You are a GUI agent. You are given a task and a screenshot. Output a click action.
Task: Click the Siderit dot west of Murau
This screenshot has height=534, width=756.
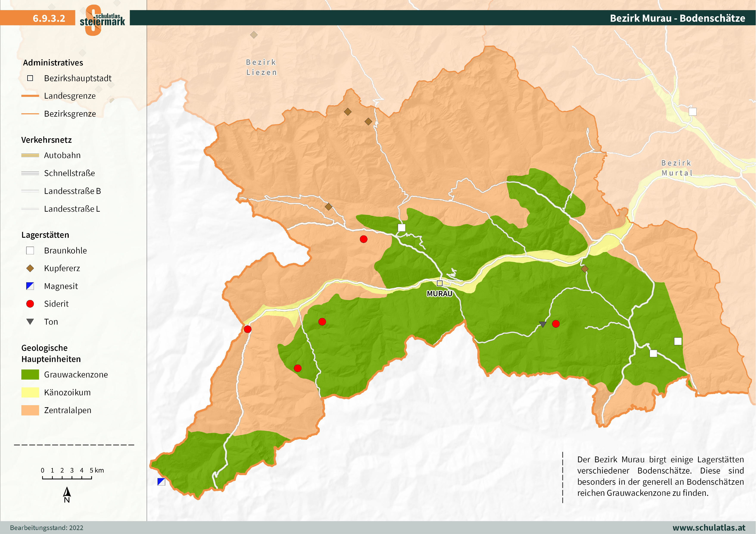pos(363,239)
